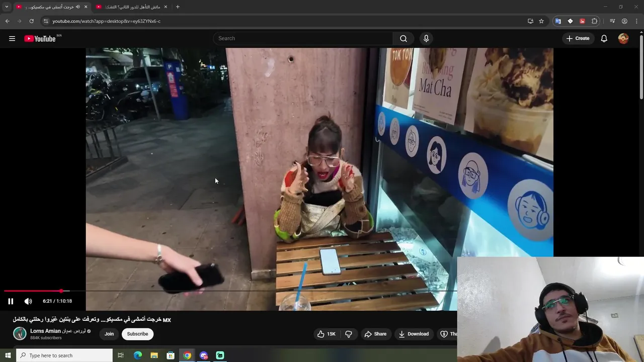Install app icon in address bar

[x=530, y=21]
